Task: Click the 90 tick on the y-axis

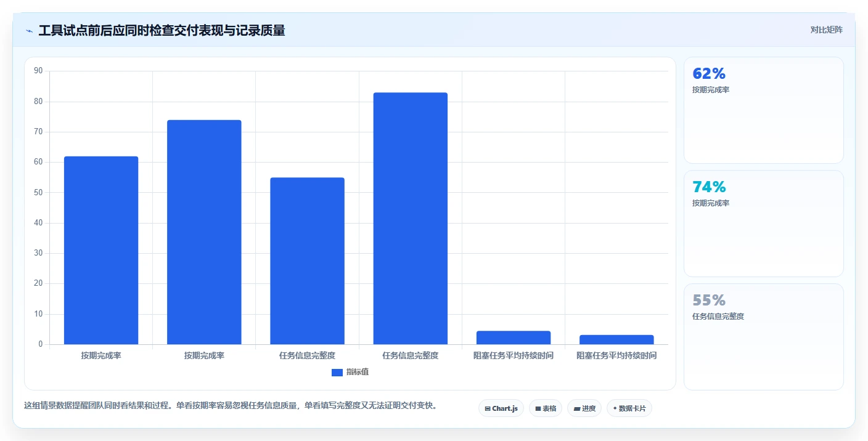Action: coord(38,71)
